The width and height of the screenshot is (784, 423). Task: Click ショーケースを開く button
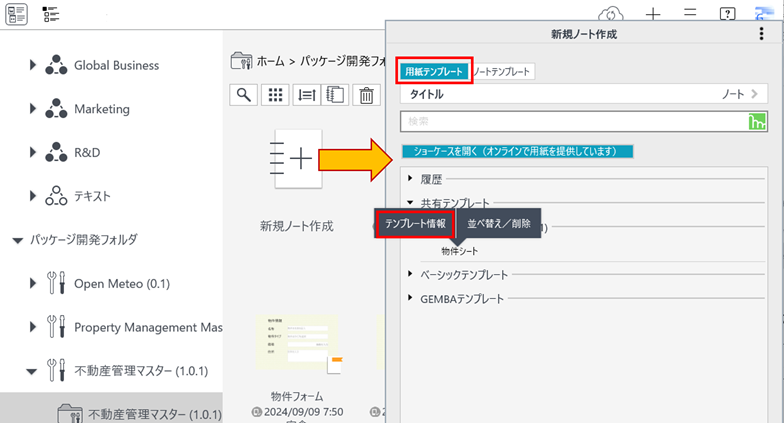pyautogui.click(x=518, y=152)
